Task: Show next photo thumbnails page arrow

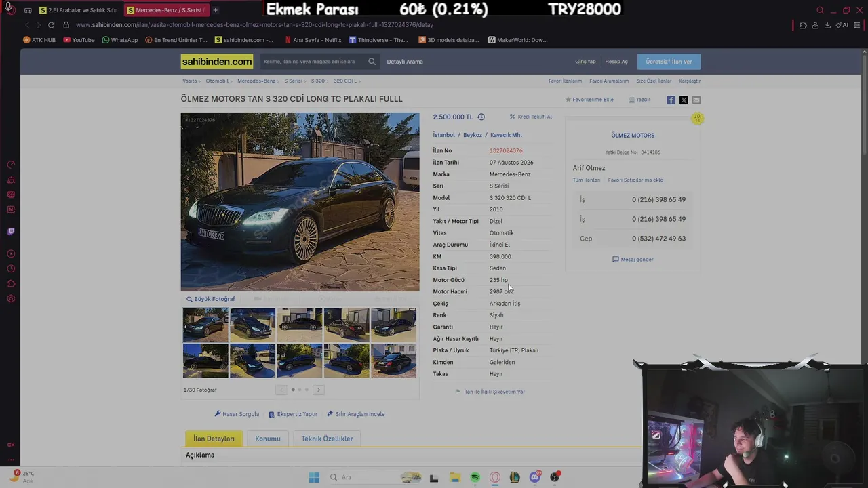Action: coord(318,390)
